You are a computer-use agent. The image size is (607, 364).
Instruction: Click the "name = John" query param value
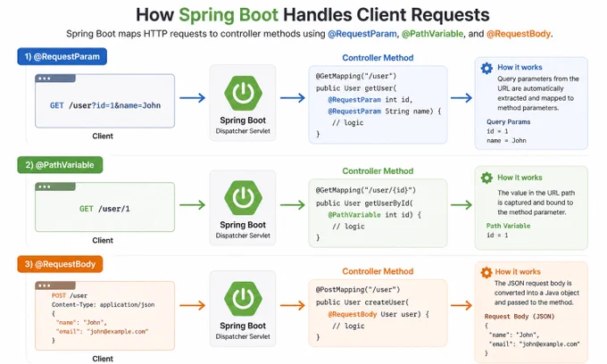coord(506,141)
